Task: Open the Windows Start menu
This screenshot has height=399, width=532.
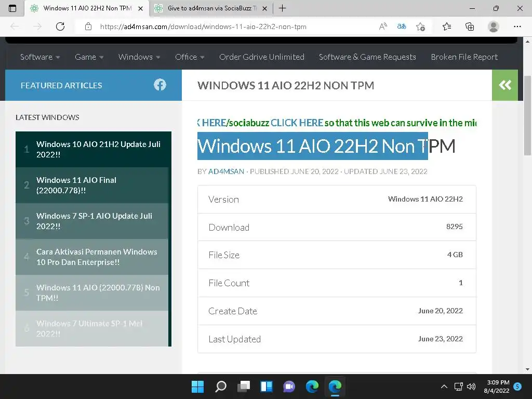Action: 197,387
